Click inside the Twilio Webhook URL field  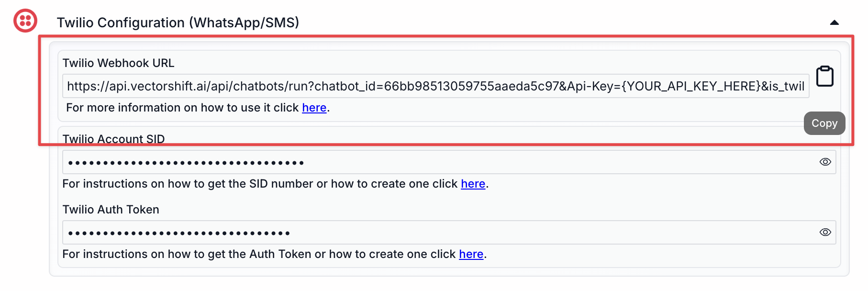(431, 86)
